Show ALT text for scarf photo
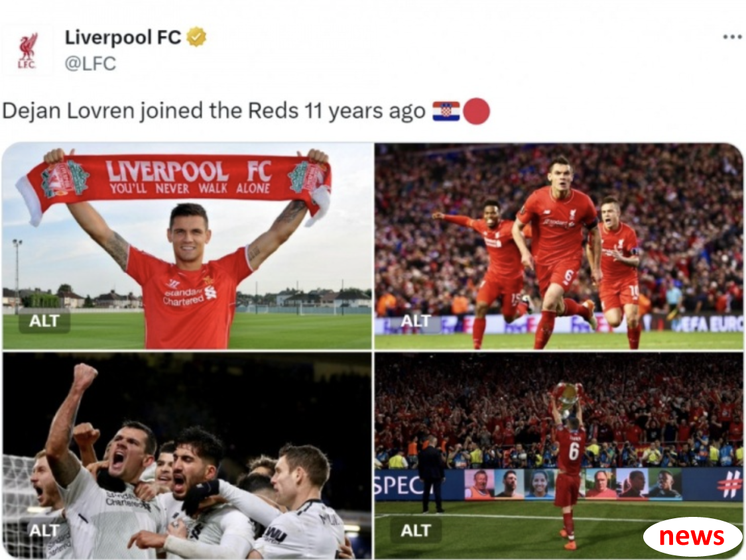This screenshot has width=746, height=560. 44,321
